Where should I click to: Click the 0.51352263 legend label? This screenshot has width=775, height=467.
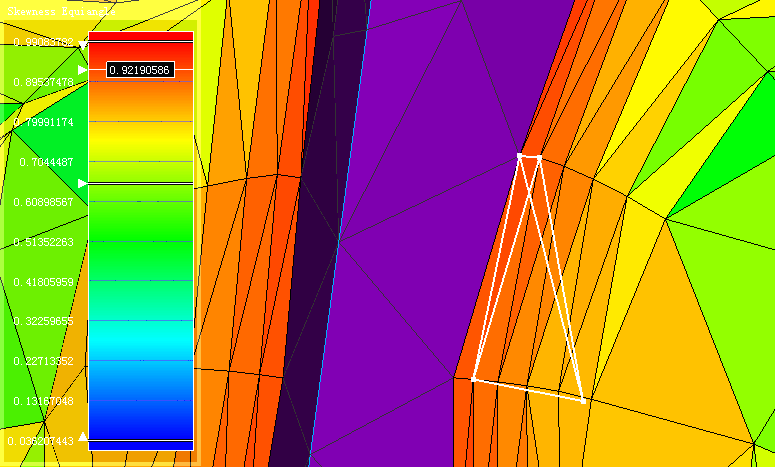point(44,242)
